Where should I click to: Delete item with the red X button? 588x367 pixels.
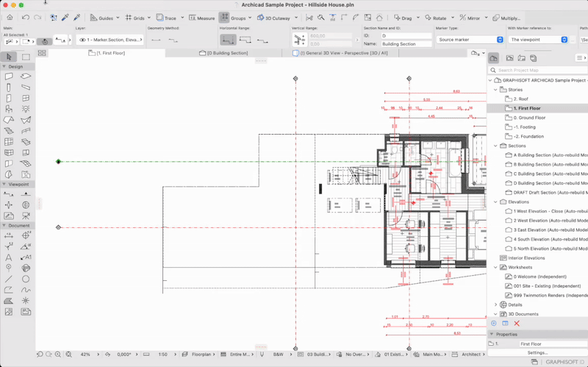517,324
